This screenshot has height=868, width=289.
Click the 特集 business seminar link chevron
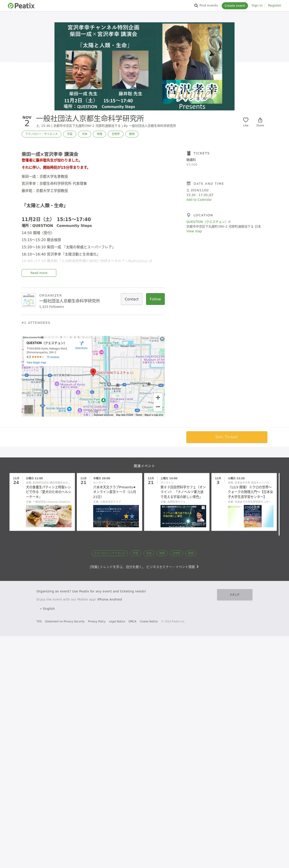tap(197, 567)
